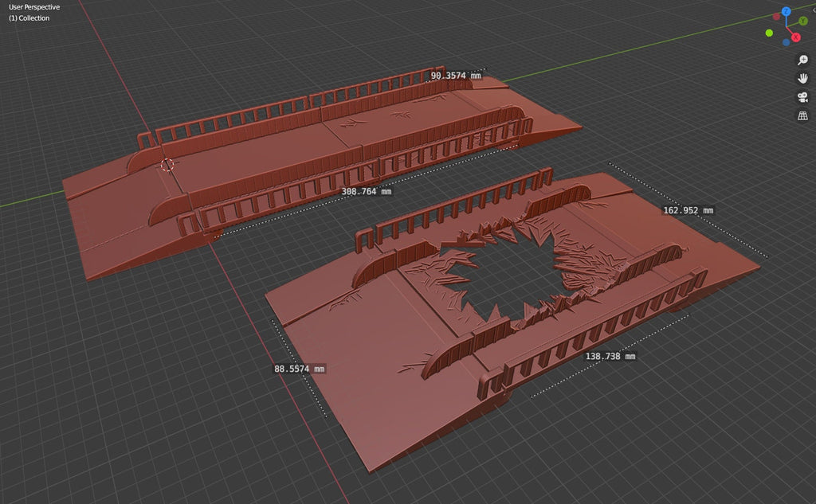Click the (1) Collection label text
This screenshot has width=816, height=504.
click(29, 18)
